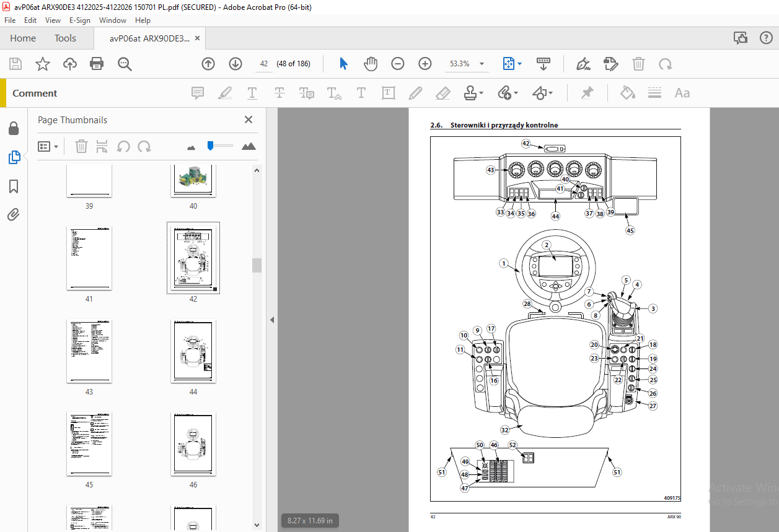Select the Pencil drawing tool
Viewport: 779px width, 532px height.
pyautogui.click(x=415, y=94)
